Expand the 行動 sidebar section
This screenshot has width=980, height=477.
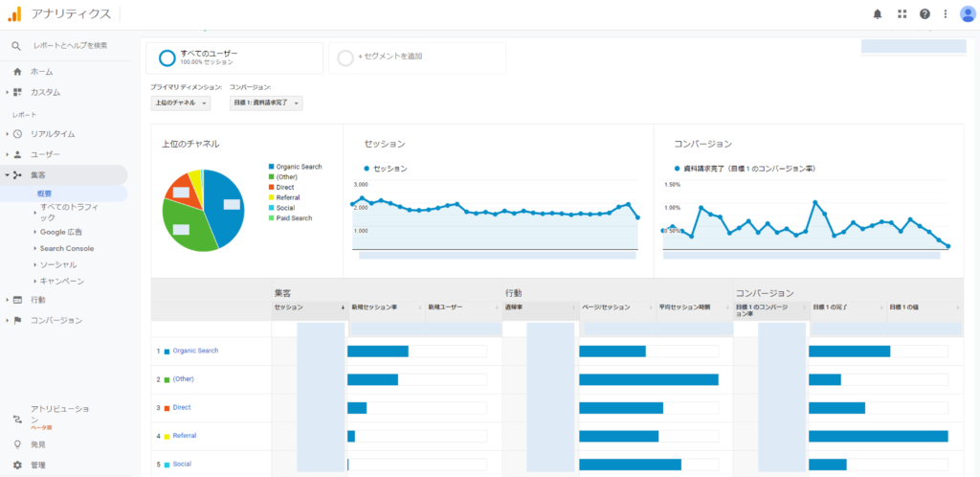(7, 300)
